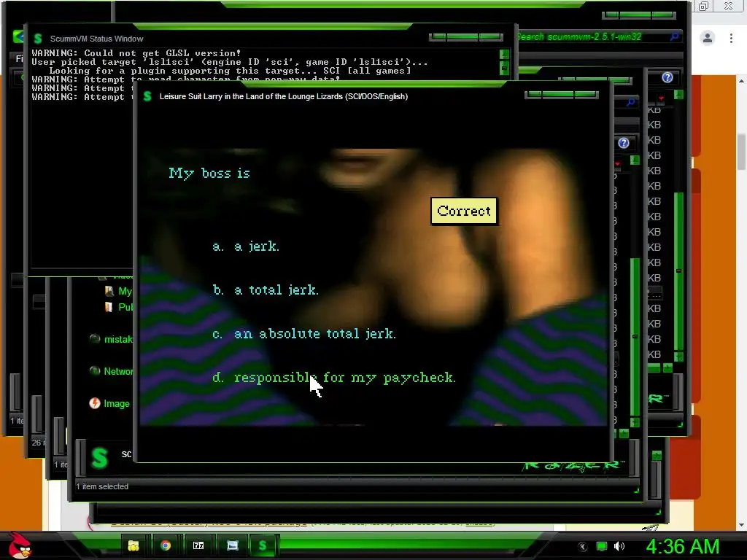Select the 'My' folder in the Explorer sidebar

[x=119, y=291]
